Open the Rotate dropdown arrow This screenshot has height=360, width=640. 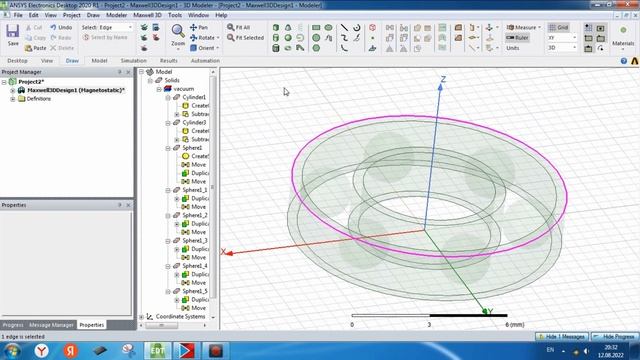[218, 38]
